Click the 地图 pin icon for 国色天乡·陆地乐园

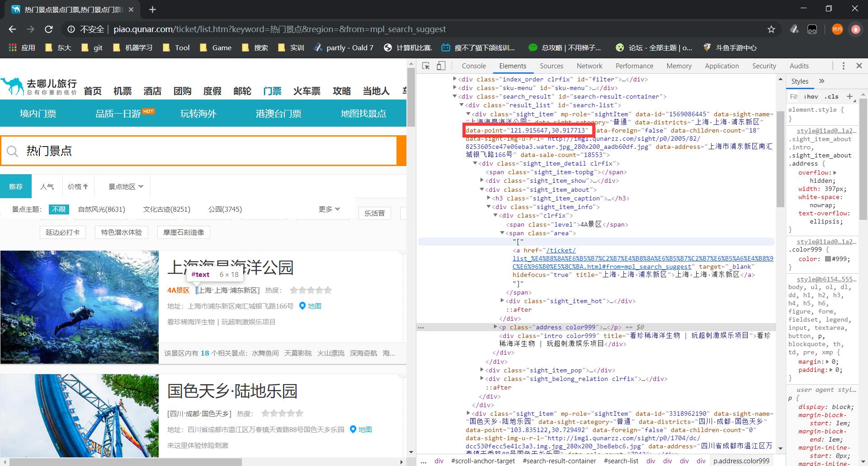click(x=353, y=429)
